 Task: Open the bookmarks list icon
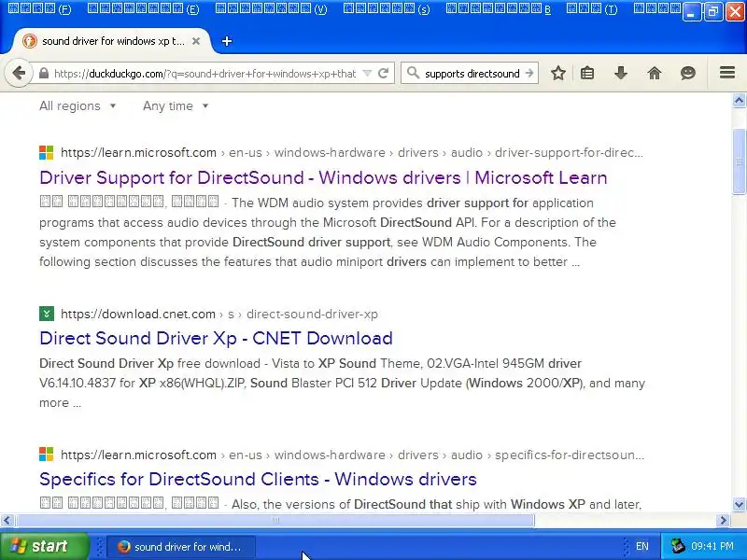[x=587, y=73]
